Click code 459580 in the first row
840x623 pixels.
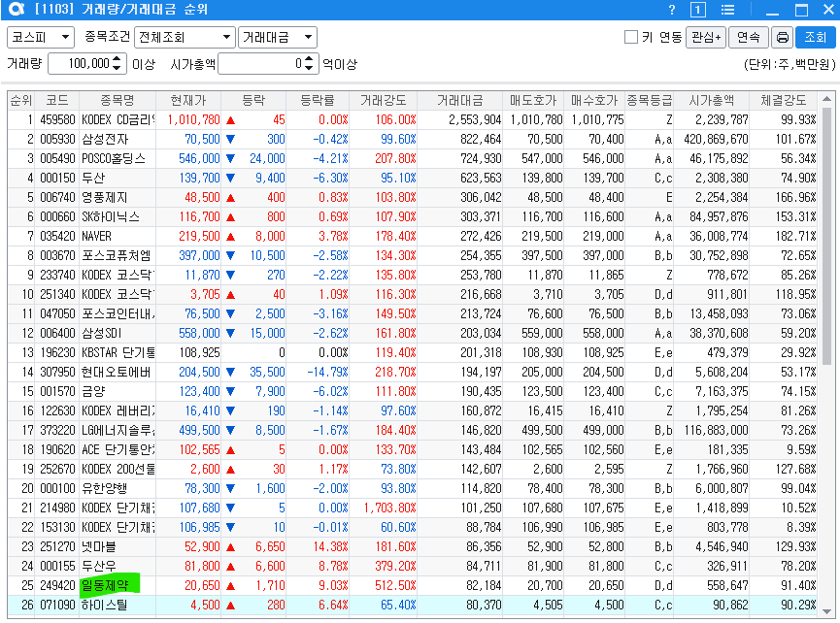(57, 119)
